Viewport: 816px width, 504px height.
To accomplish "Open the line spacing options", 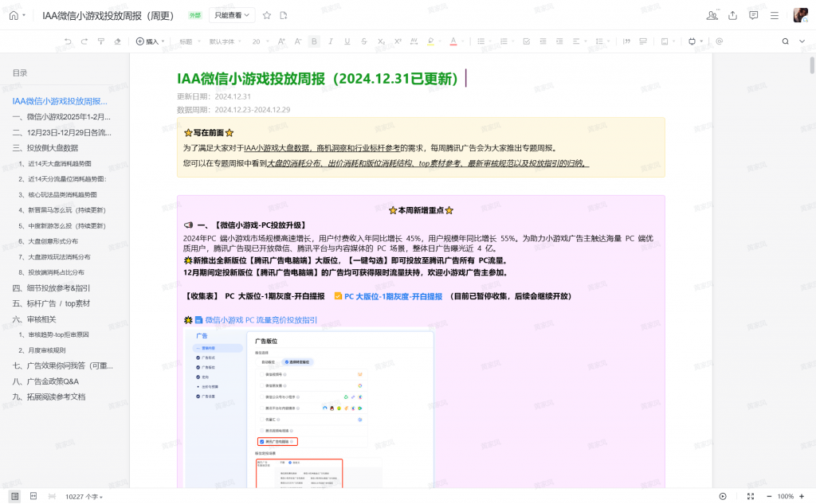I will click(601, 41).
